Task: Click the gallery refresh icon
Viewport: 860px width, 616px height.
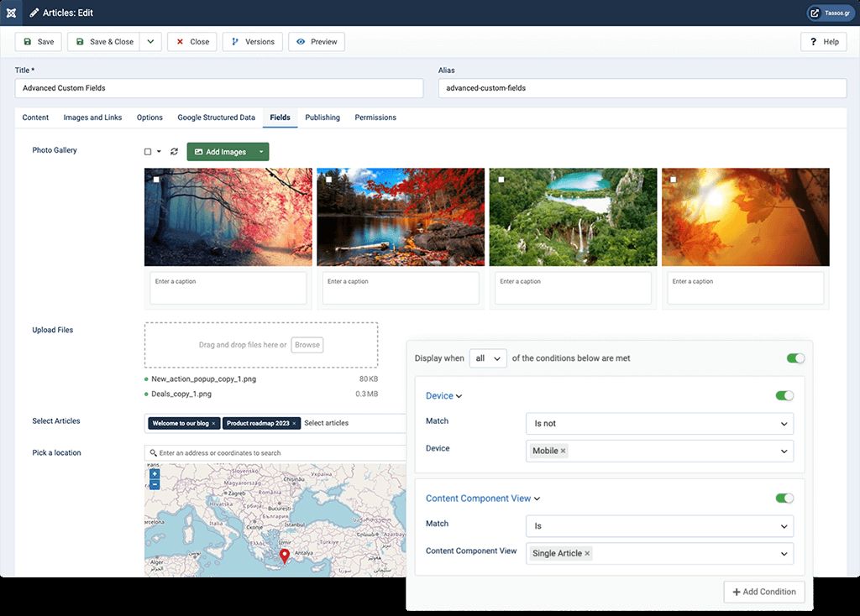Action: (174, 152)
